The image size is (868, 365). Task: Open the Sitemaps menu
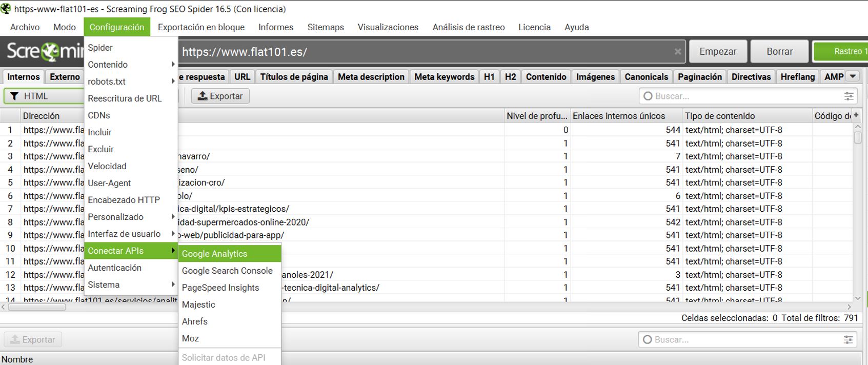tap(326, 27)
